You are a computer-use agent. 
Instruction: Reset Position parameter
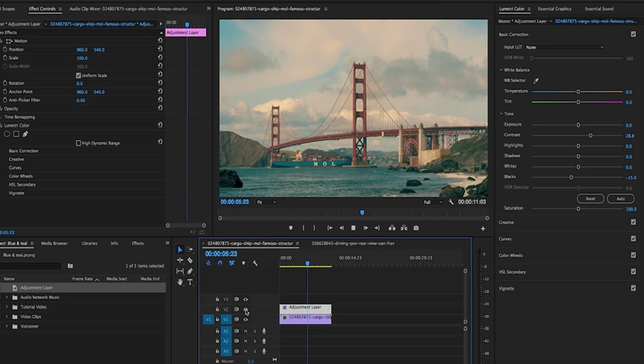160,49
